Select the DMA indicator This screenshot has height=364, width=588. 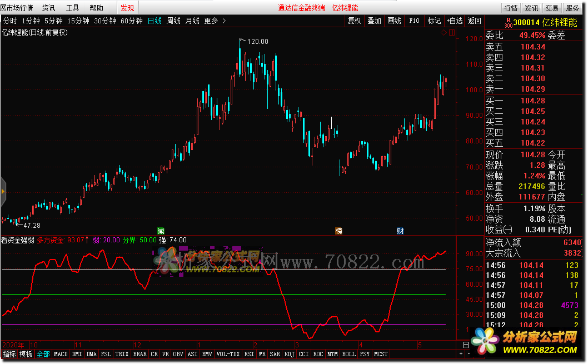coord(92,354)
